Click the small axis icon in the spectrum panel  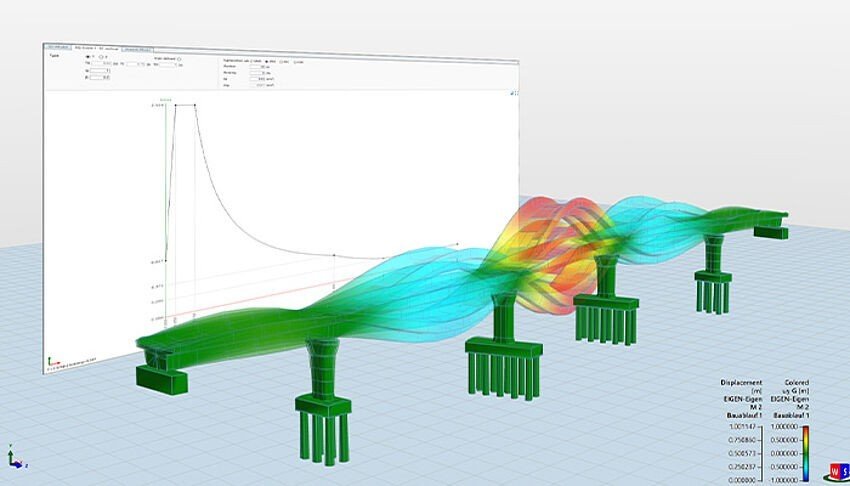click(53, 361)
